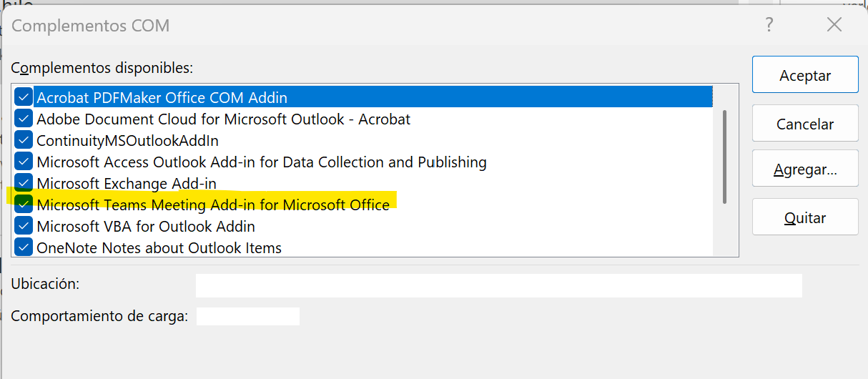Open the Agregar... dialog button
The width and height of the screenshot is (868, 379).
click(805, 169)
